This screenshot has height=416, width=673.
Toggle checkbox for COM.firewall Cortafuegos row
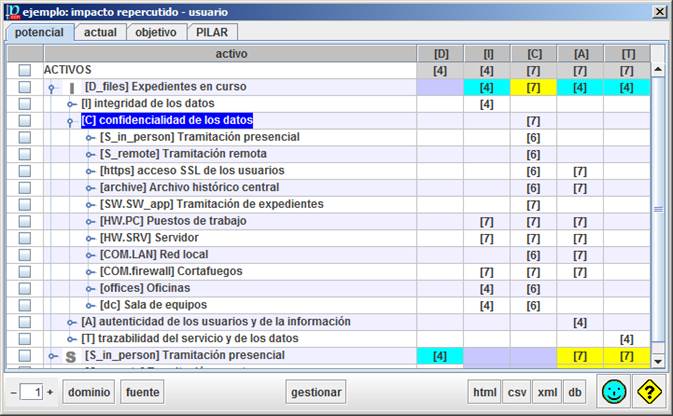(25, 272)
